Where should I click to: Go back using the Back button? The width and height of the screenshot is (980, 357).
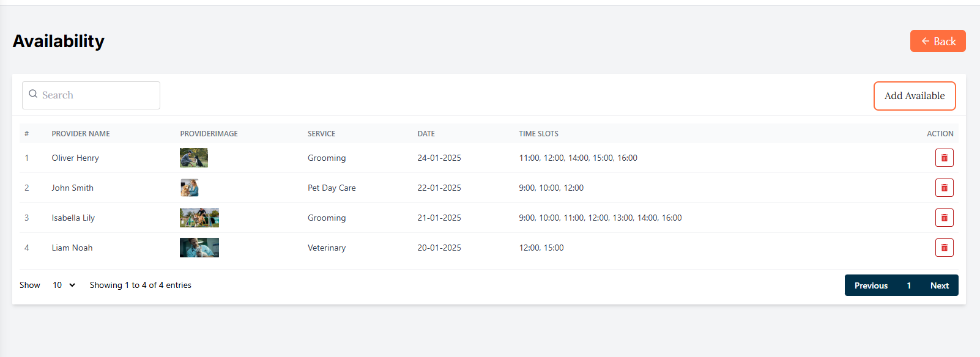coord(937,41)
